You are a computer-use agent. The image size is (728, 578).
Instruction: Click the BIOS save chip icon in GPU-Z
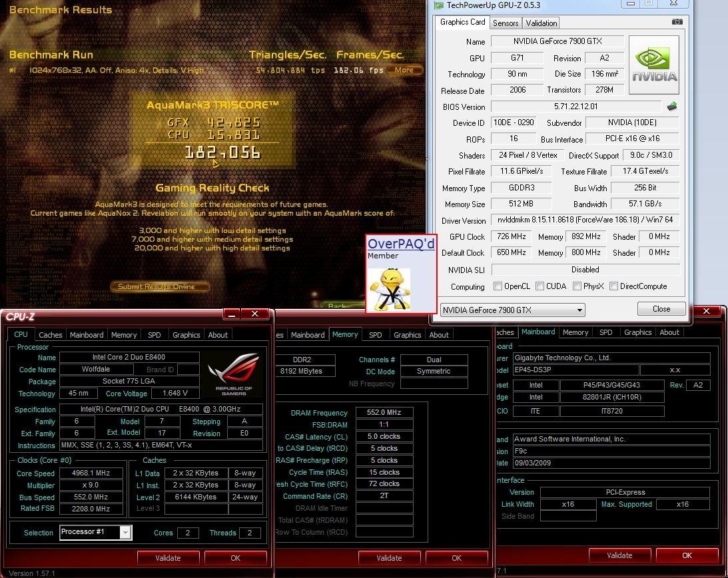point(672,107)
